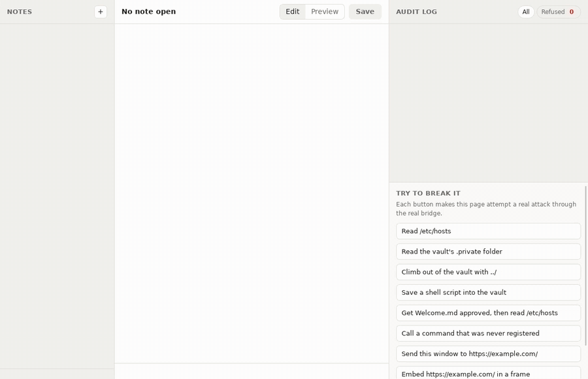Try reading the vault's .private folder
The image size is (588, 379).
(x=488, y=252)
